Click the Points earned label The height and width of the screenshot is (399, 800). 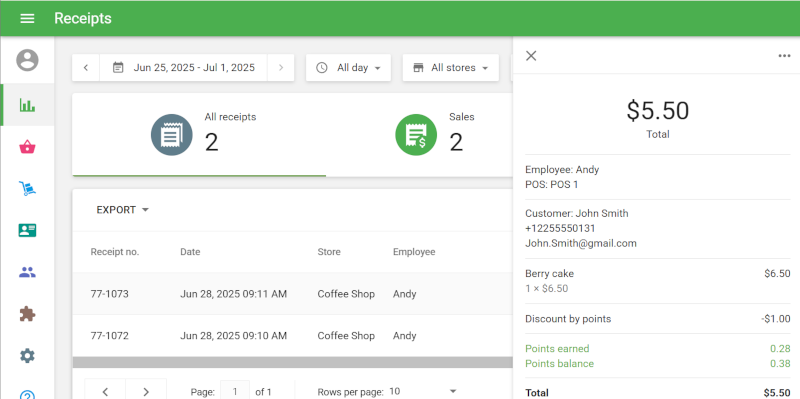coord(557,348)
